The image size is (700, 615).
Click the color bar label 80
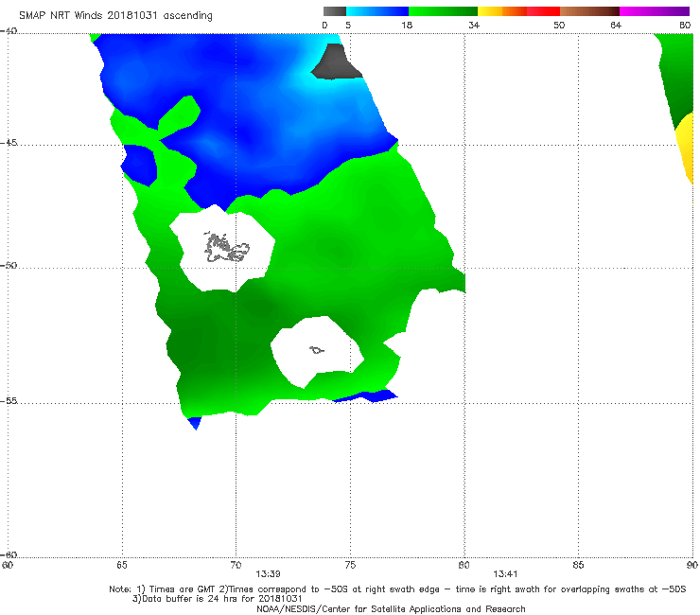(685, 25)
